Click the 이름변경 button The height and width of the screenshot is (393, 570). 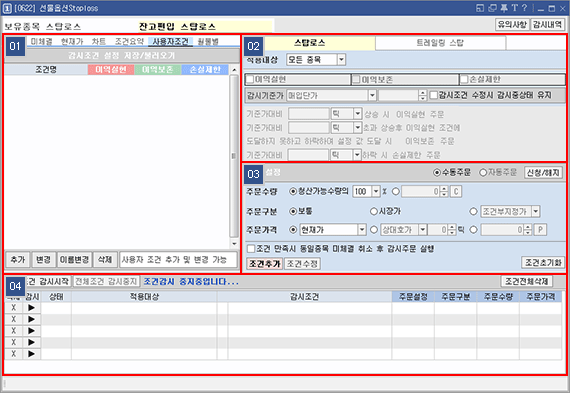[75, 260]
